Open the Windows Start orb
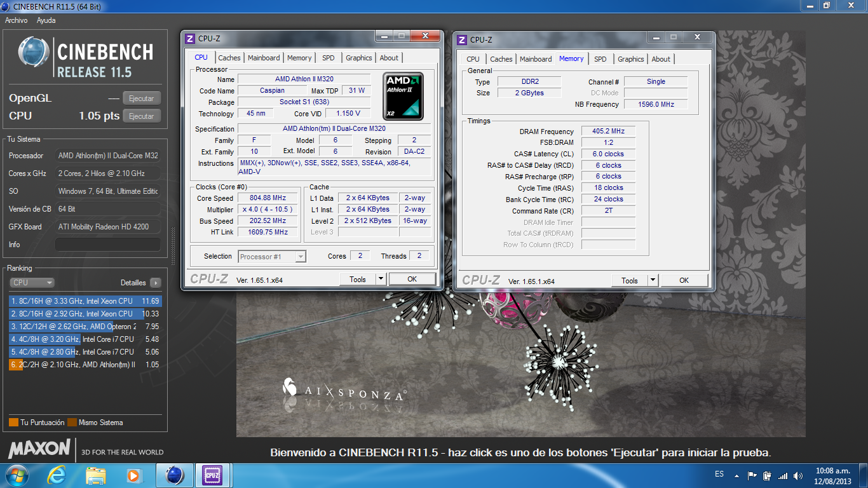The image size is (868, 488). pyautogui.click(x=17, y=475)
